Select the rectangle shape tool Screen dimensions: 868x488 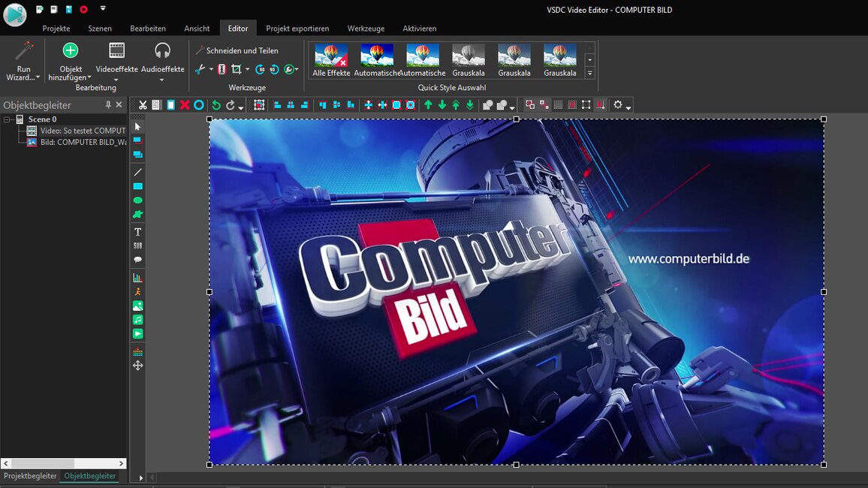[137, 186]
